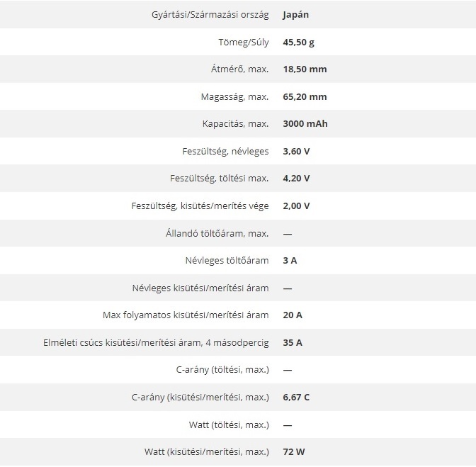Click the "C-arány (töltési, max.)" label
Viewport: 476px width, 467px height.
coord(222,369)
